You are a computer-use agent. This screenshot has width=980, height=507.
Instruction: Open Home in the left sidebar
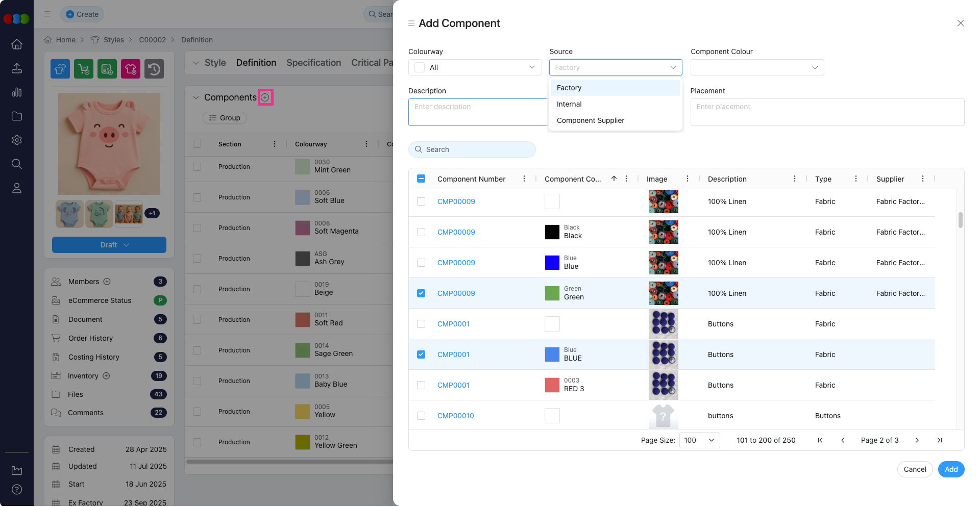[17, 44]
